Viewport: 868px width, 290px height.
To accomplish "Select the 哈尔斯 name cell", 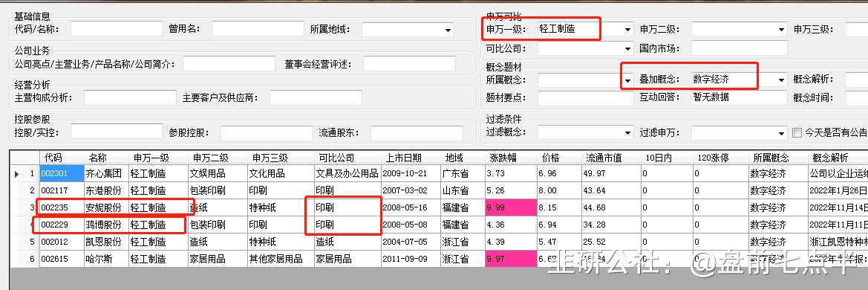I will click(x=106, y=259).
